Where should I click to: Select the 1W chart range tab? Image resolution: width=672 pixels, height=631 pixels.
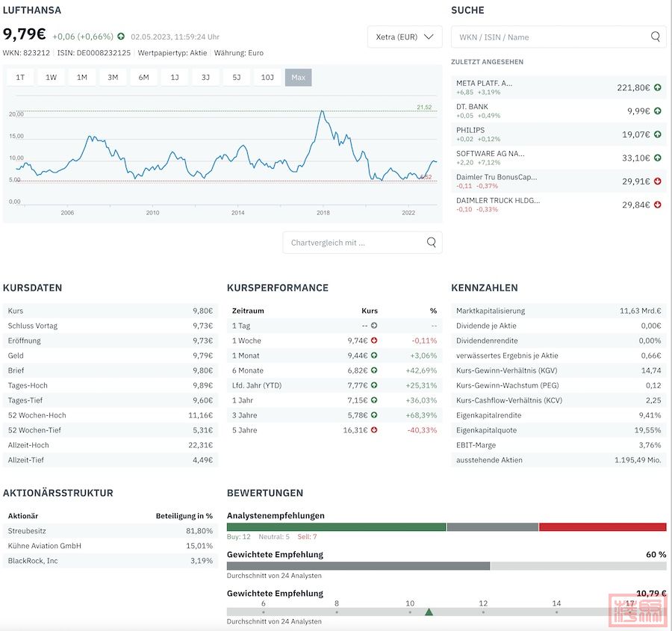[x=51, y=78]
